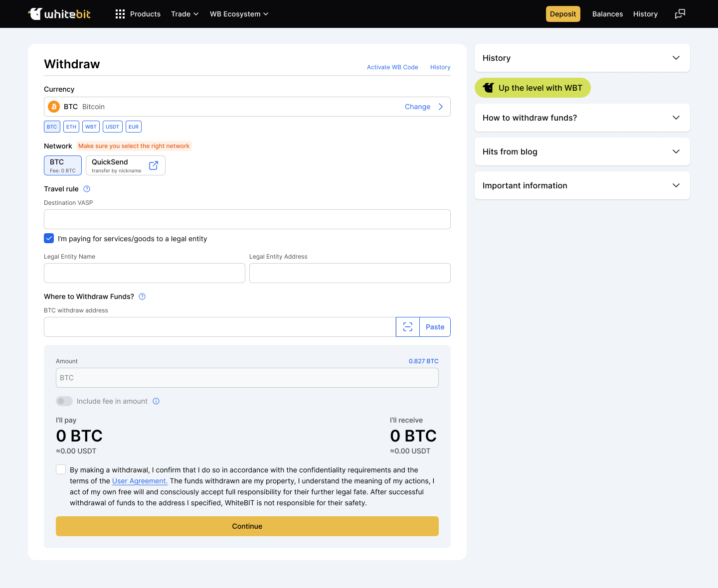Click the QR code scan icon
The height and width of the screenshot is (588, 718).
pyautogui.click(x=408, y=327)
